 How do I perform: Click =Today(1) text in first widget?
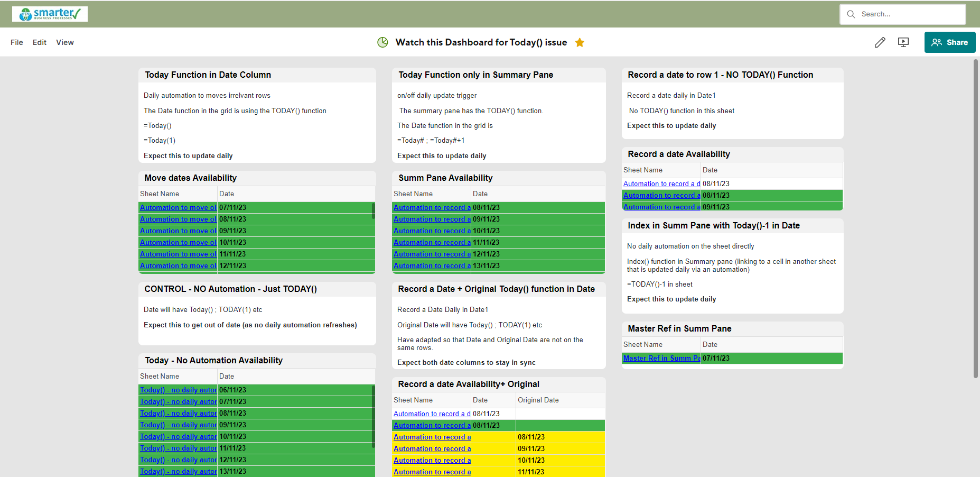[160, 141]
